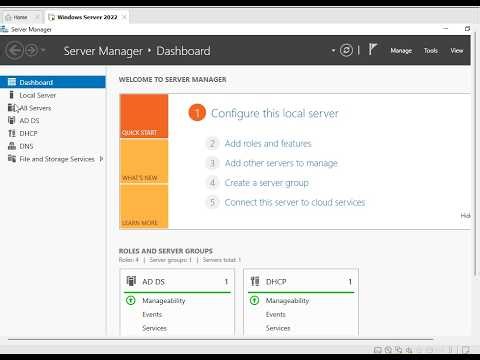Click the "Servers total: 1" text
The width and height of the screenshot is (480, 360).
pos(222,260)
